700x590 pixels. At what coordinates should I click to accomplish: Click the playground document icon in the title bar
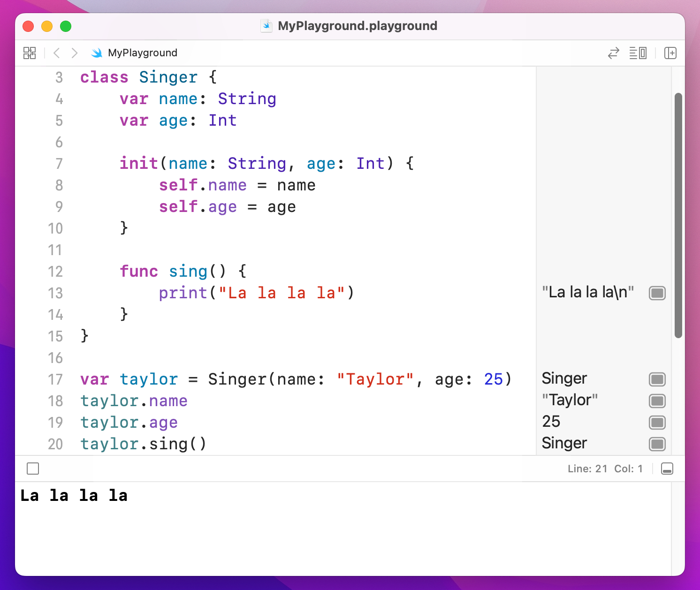(x=266, y=26)
